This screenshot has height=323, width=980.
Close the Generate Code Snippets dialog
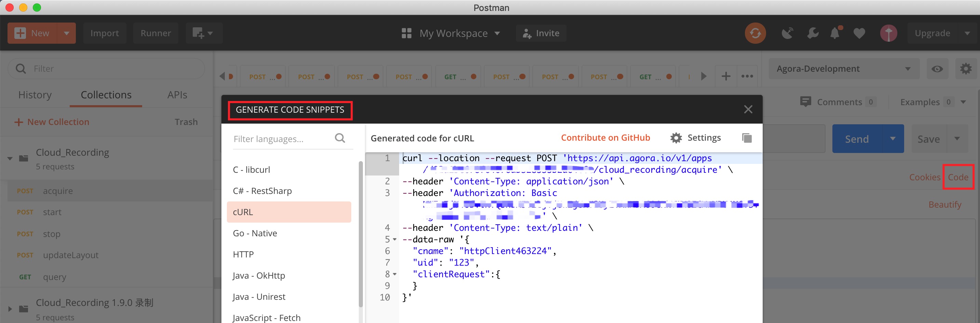click(x=748, y=110)
